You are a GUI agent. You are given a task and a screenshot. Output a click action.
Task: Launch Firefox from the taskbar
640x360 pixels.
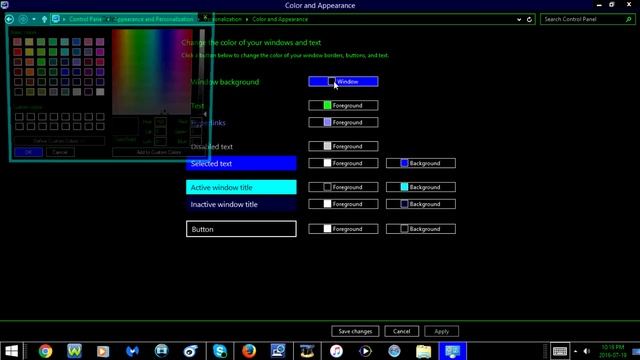click(249, 351)
